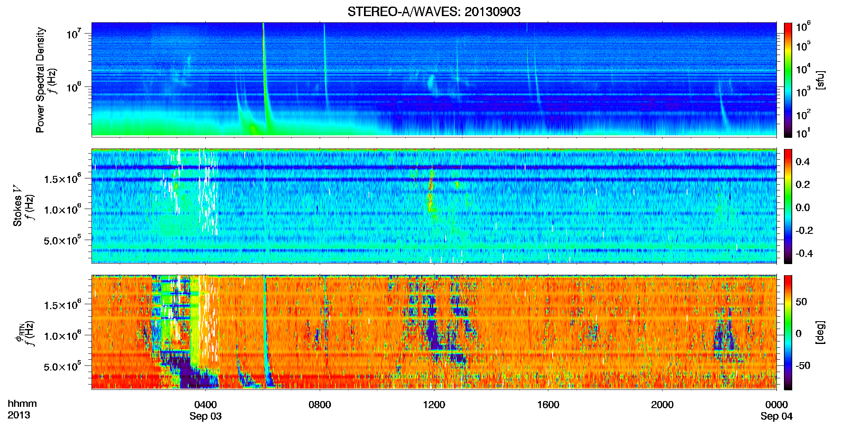Click the φ RTN direction spectrogram panel
This screenshot has width=868, height=447.
[x=434, y=332]
